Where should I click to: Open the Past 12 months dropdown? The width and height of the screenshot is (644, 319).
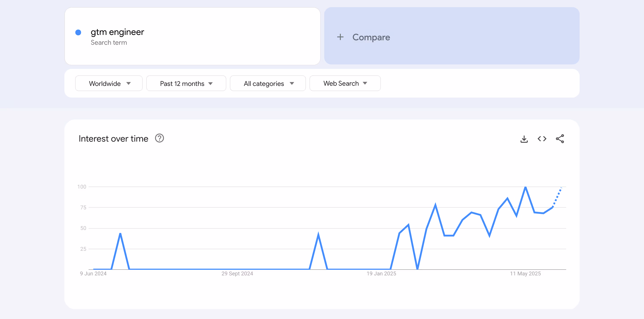tap(186, 83)
